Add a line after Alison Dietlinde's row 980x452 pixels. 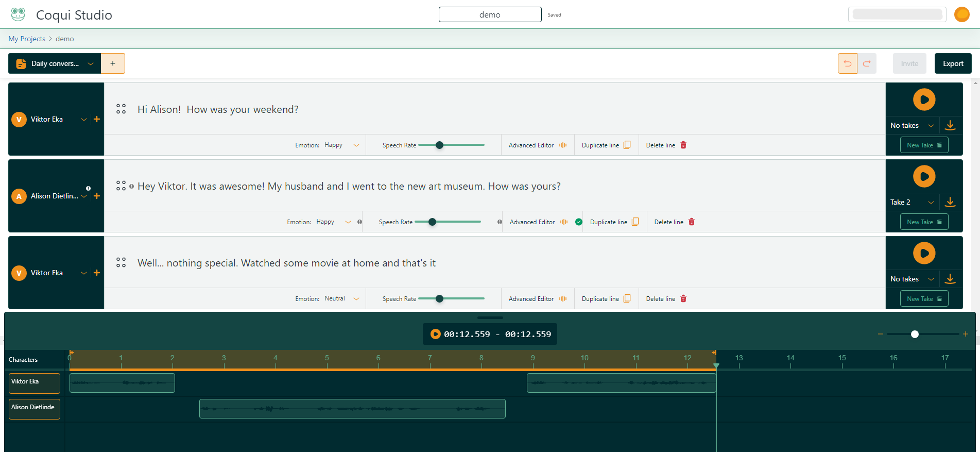[x=97, y=196]
